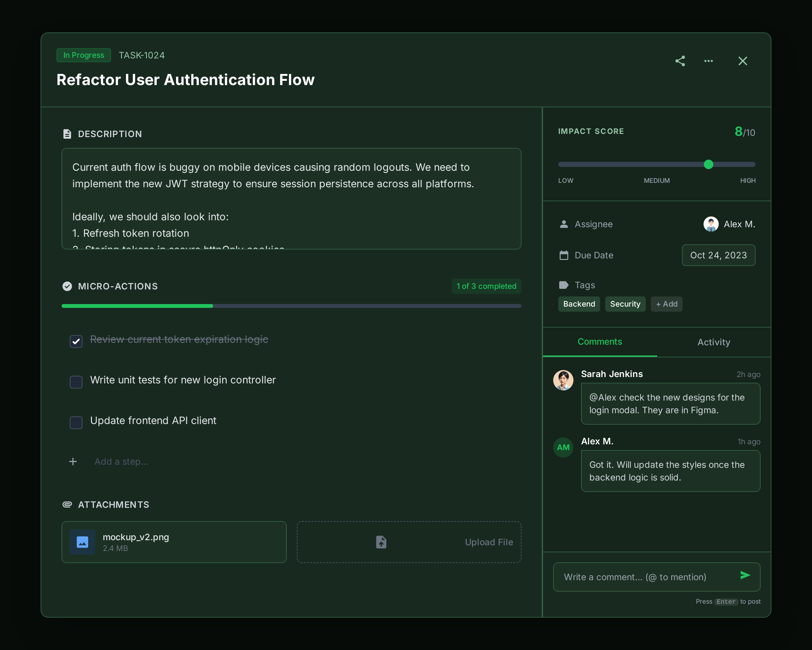The image size is (812, 650).
Task: Click the + Add tag button
Action: (667, 304)
